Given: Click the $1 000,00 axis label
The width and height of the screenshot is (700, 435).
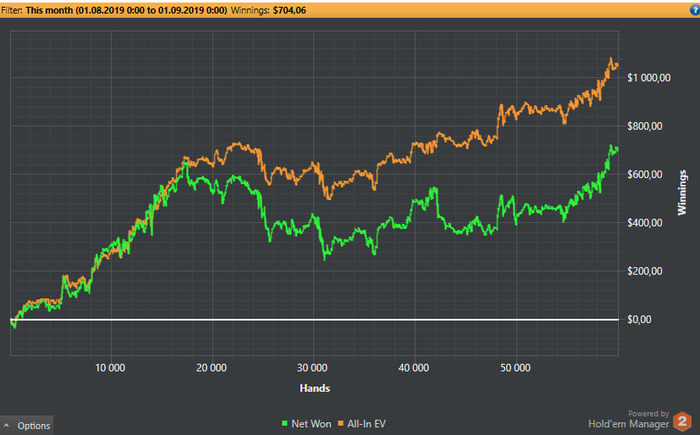Looking at the screenshot, I should pyautogui.click(x=649, y=78).
